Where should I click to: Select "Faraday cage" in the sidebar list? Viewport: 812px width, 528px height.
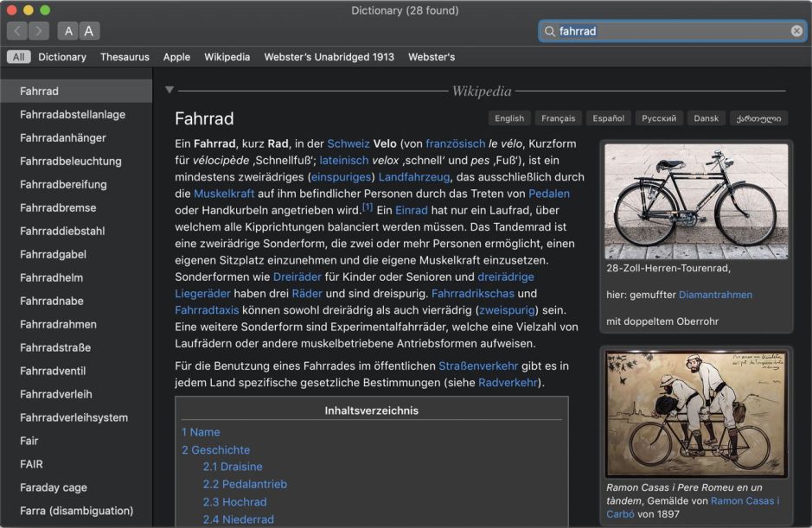coord(53,487)
